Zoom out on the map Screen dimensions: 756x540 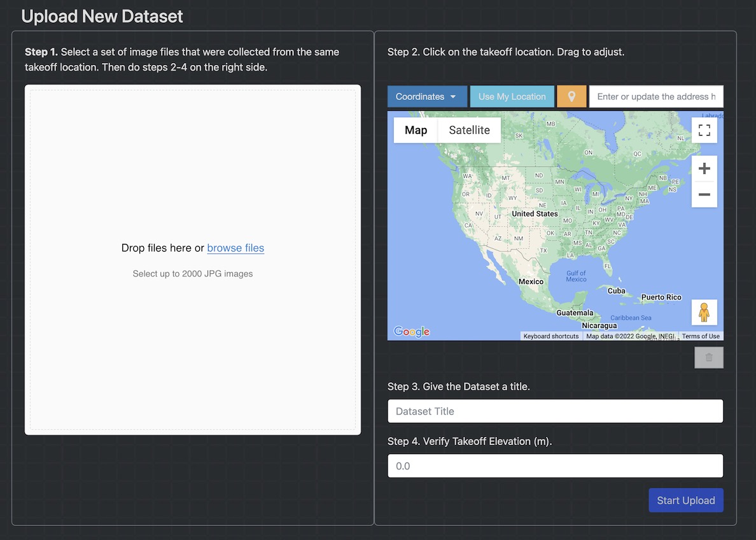[704, 195]
